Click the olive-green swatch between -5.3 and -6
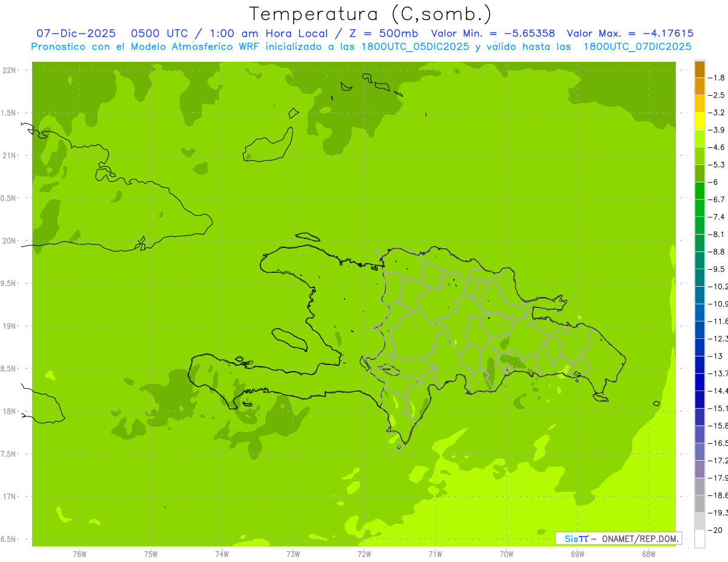Viewport: 728px width, 562px height. click(699, 173)
